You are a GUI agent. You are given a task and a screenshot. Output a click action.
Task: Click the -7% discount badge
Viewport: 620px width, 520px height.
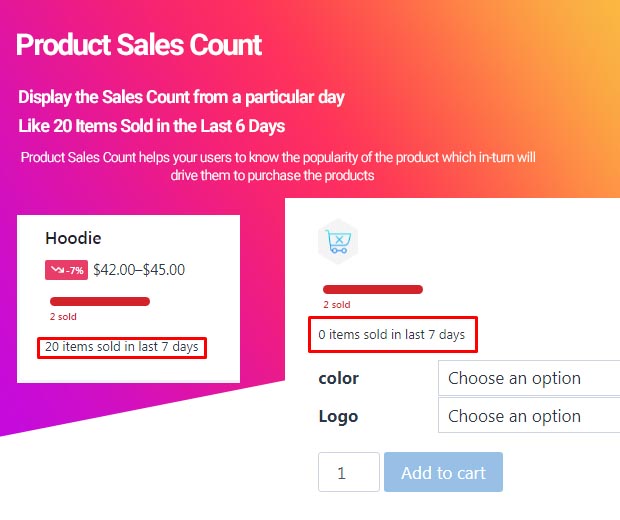(67, 270)
